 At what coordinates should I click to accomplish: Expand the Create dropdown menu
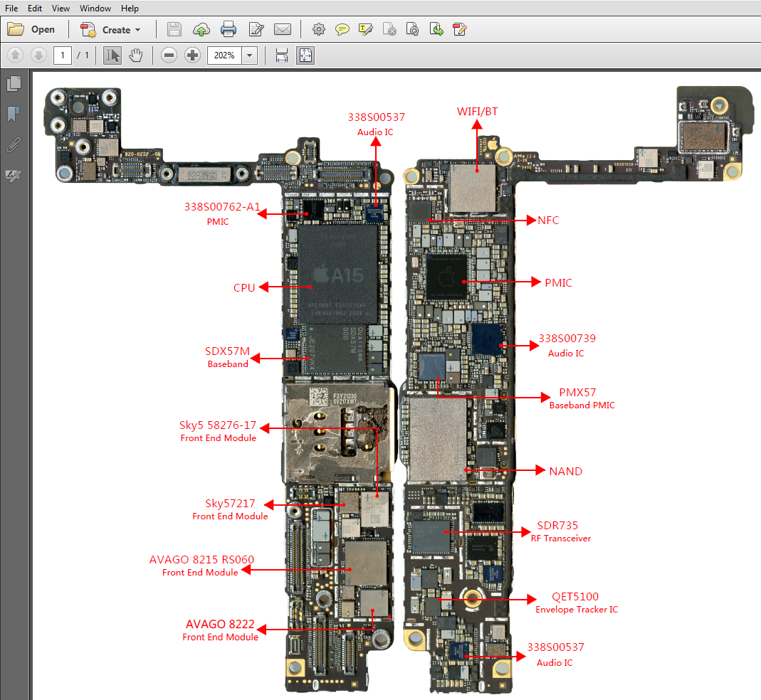tap(111, 30)
